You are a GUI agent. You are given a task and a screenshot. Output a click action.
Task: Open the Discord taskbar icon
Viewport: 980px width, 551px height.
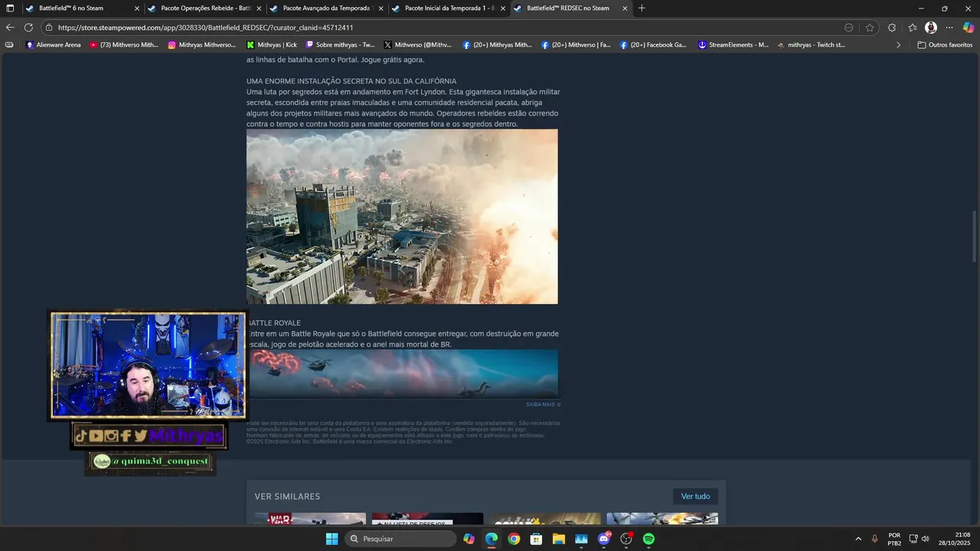[603, 539]
